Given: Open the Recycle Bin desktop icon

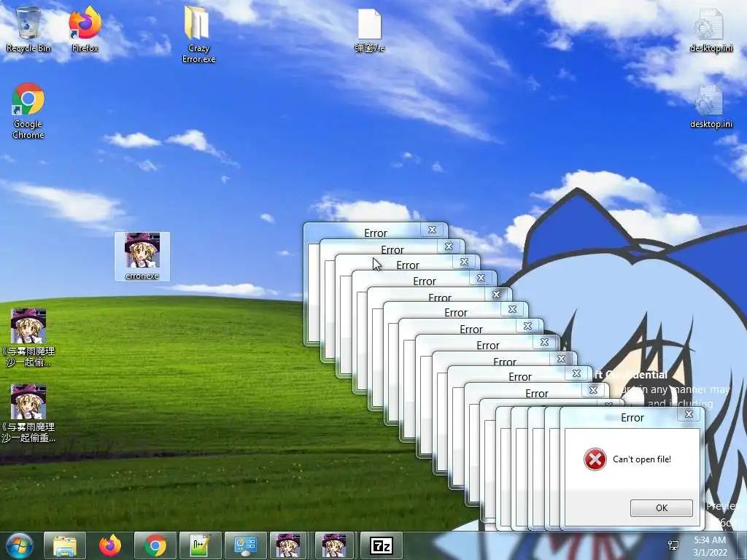Looking at the screenshot, I should 28,29.
